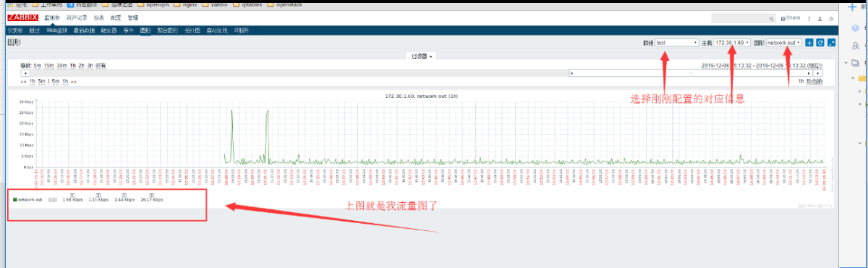Open the user profile icon
868x268 pixels.
point(820,19)
